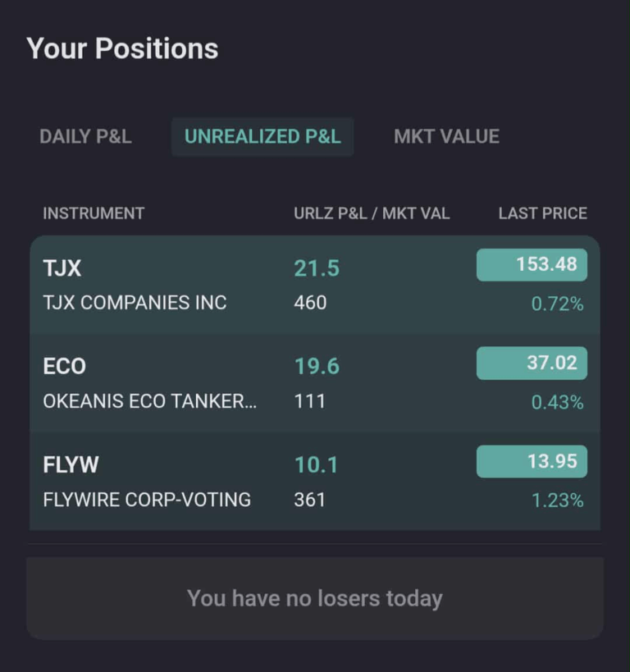Click the Your Positions heading
The width and height of the screenshot is (630, 672).
point(122,49)
